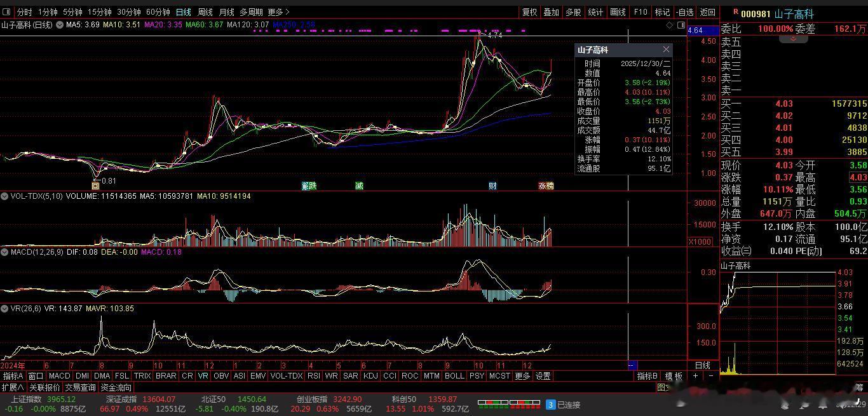Open 资金流向 capital flow view
868x416 pixels.
pos(116,387)
